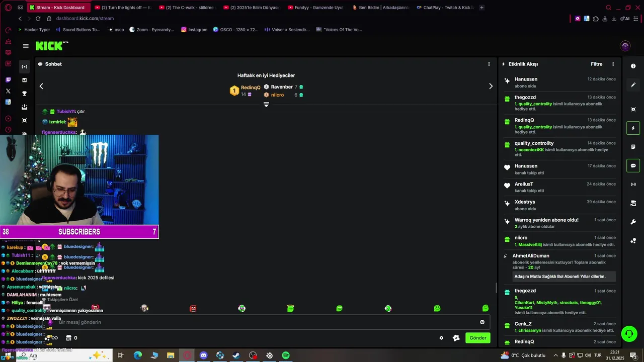Viewport: 644px width, 362px height.
Task: Open X (Twitter) in Opera sidebar
Action: tap(8, 91)
